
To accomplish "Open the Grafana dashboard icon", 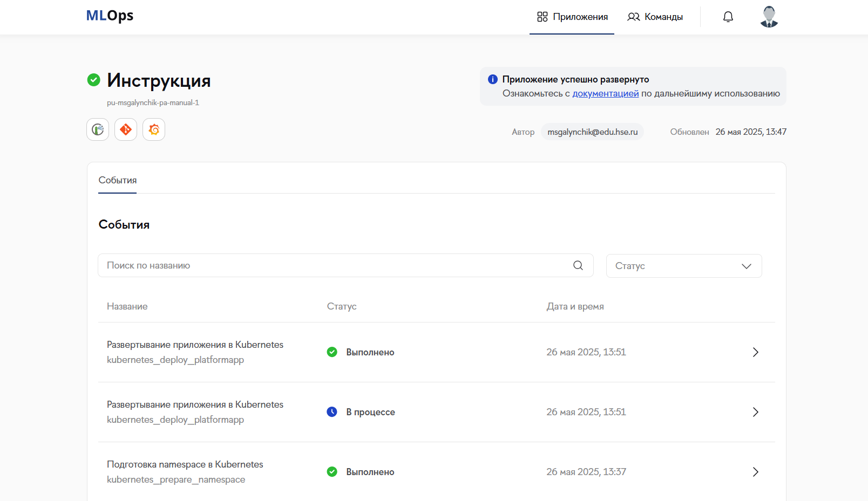I will point(154,129).
